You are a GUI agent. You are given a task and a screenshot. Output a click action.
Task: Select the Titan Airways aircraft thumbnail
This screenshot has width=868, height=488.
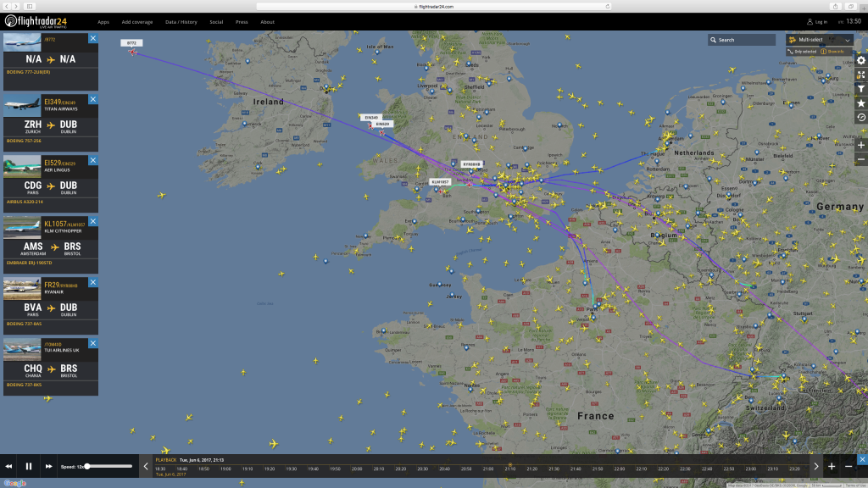click(22, 105)
